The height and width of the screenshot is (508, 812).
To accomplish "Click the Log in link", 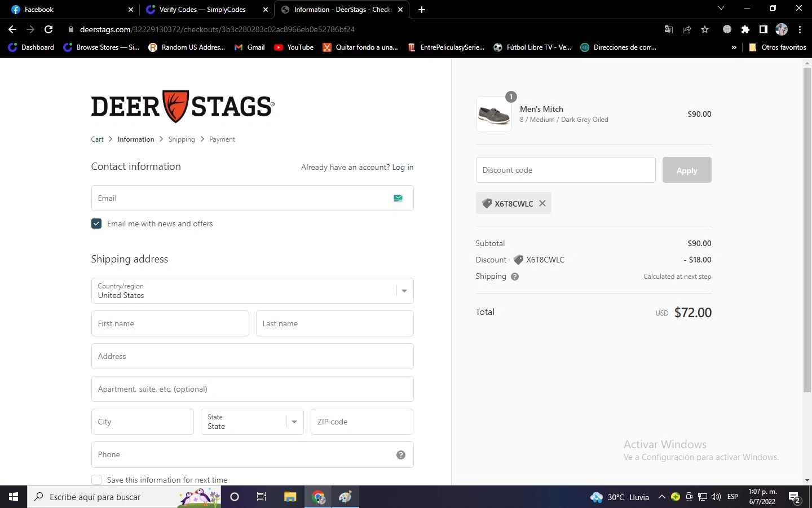I will coord(403,167).
